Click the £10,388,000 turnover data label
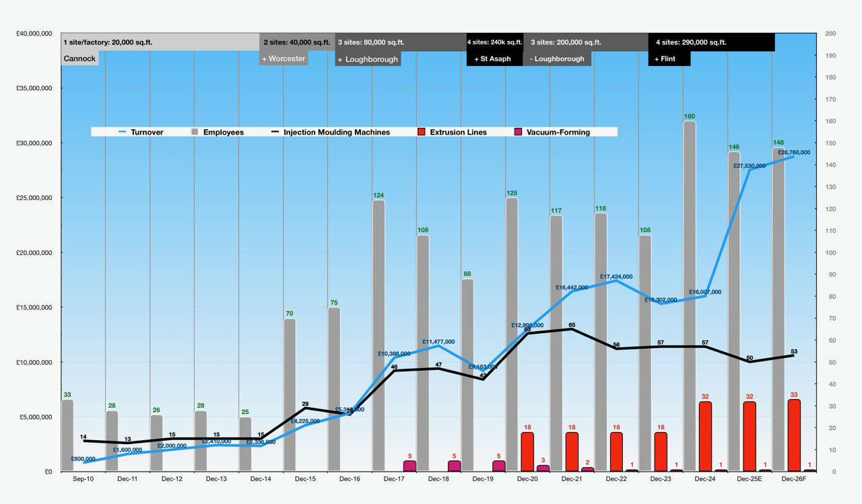 point(394,353)
